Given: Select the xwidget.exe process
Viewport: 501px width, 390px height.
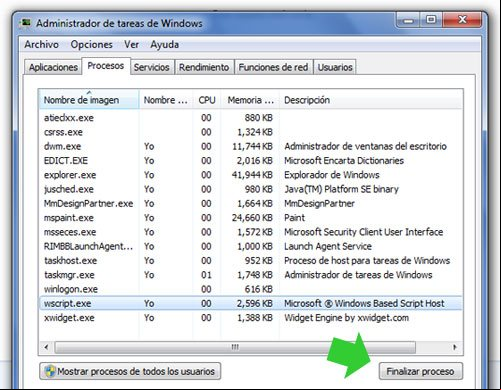Looking at the screenshot, I should click(251, 318).
